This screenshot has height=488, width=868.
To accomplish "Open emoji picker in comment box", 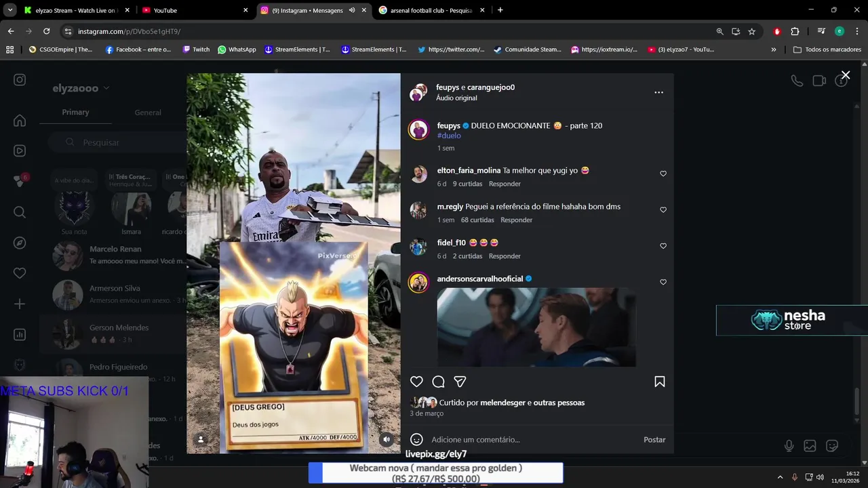I will pyautogui.click(x=417, y=439).
